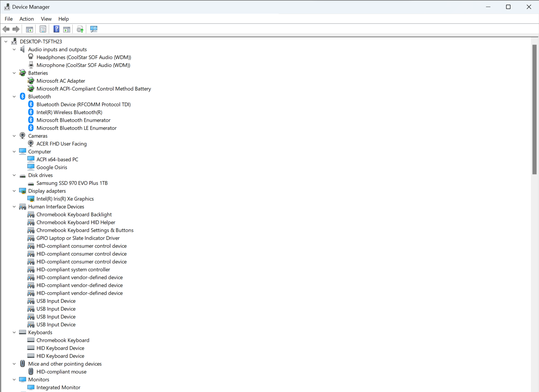Collapse the Disk drives category
This screenshot has height=392, width=539.
14,175
